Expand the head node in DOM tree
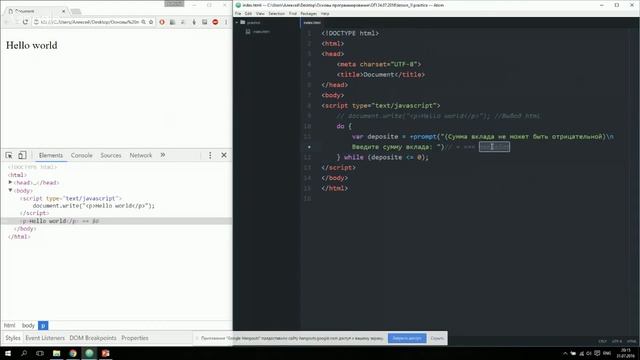This screenshot has height=360, width=640. [x=10, y=182]
